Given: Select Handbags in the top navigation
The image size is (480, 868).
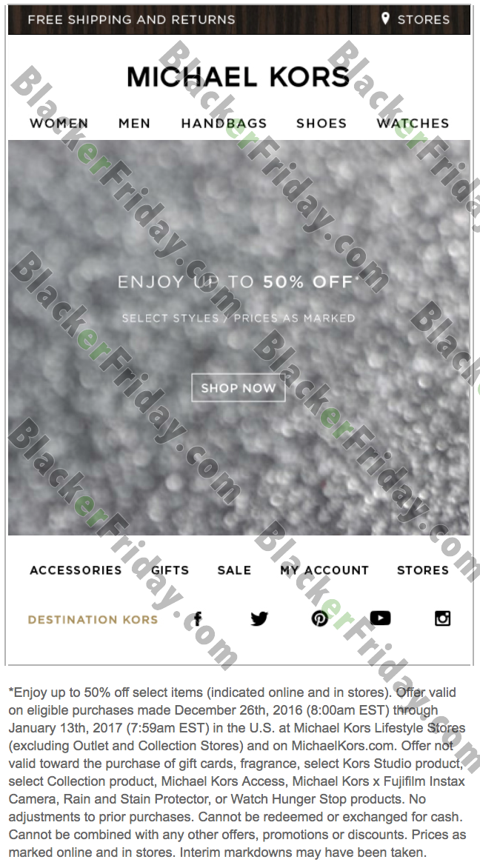Looking at the screenshot, I should tap(224, 124).
